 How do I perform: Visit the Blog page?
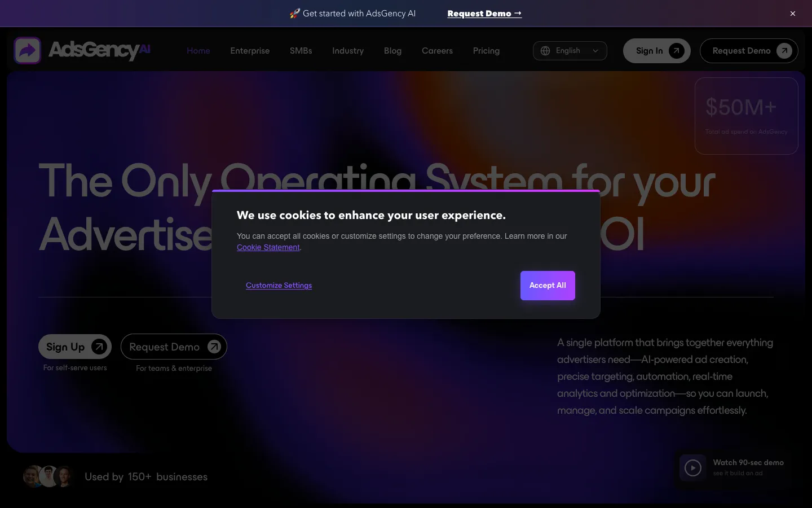pyautogui.click(x=393, y=51)
